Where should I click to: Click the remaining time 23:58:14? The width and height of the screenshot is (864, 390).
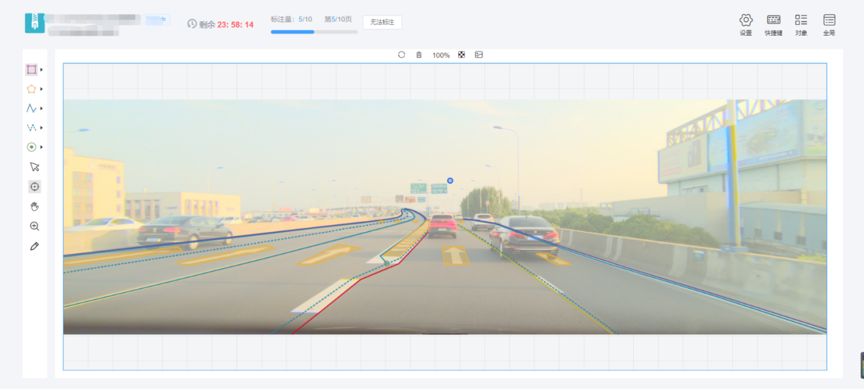[x=235, y=25]
